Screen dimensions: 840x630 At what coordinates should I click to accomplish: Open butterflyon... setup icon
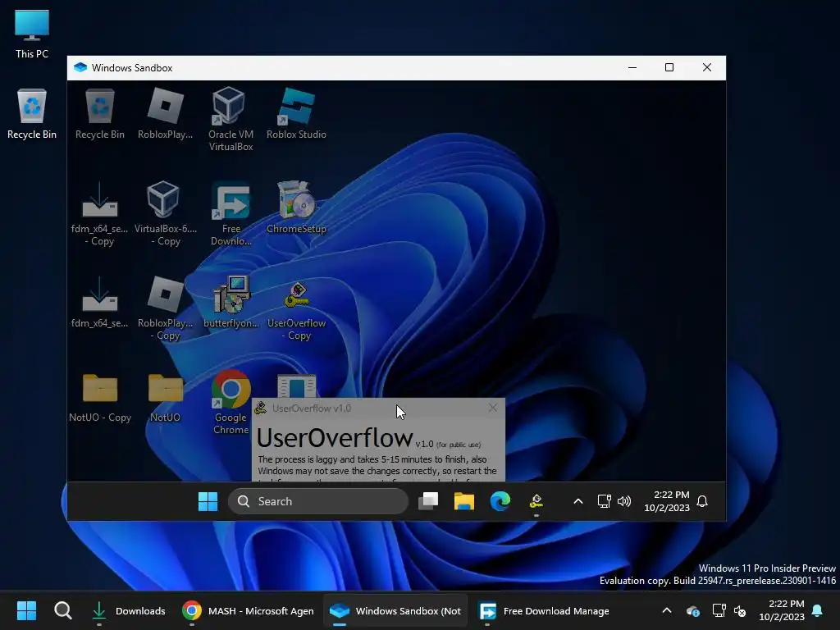pyautogui.click(x=231, y=302)
